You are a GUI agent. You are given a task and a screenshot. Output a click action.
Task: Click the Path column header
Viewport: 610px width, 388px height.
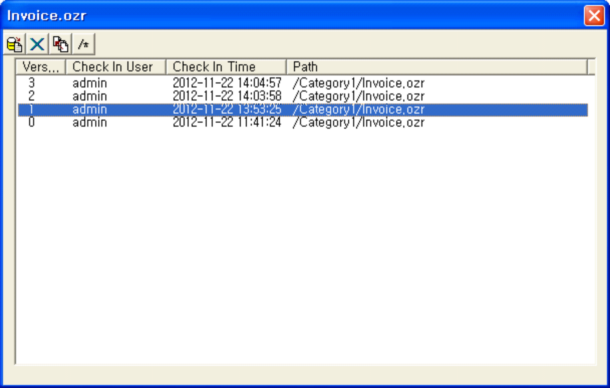[x=437, y=67]
